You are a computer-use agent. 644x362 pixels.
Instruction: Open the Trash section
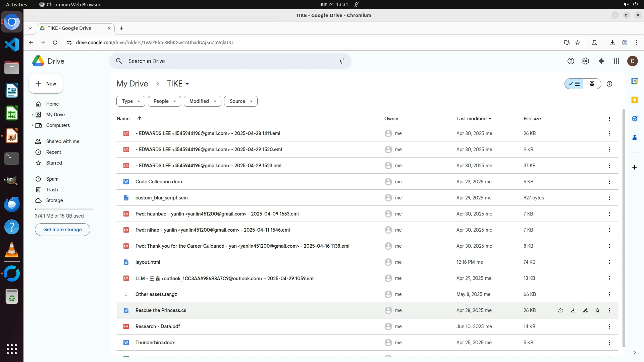(x=52, y=190)
